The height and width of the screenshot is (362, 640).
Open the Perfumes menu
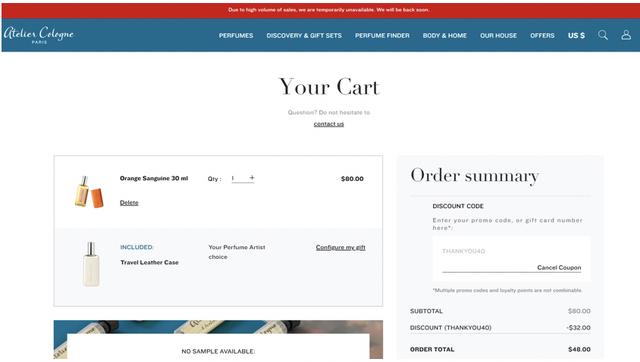[x=236, y=36]
